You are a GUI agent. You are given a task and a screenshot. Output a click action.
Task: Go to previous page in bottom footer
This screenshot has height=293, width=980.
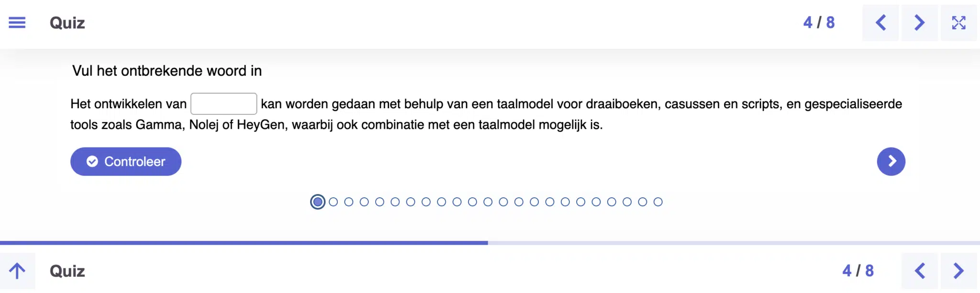[920, 271]
